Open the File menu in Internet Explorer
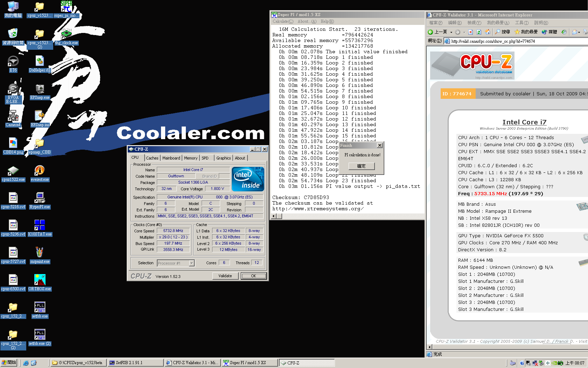The image size is (588, 368). 435,23
